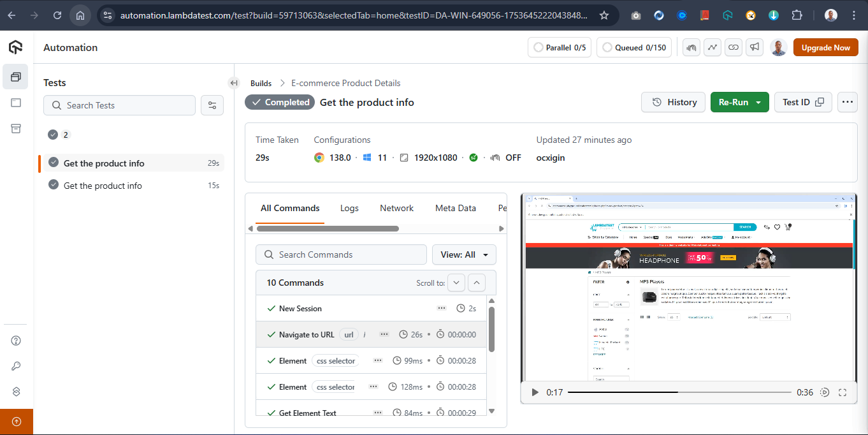The image size is (868, 435).
Task: Collapse the Tests sidebar panel
Action: point(234,83)
